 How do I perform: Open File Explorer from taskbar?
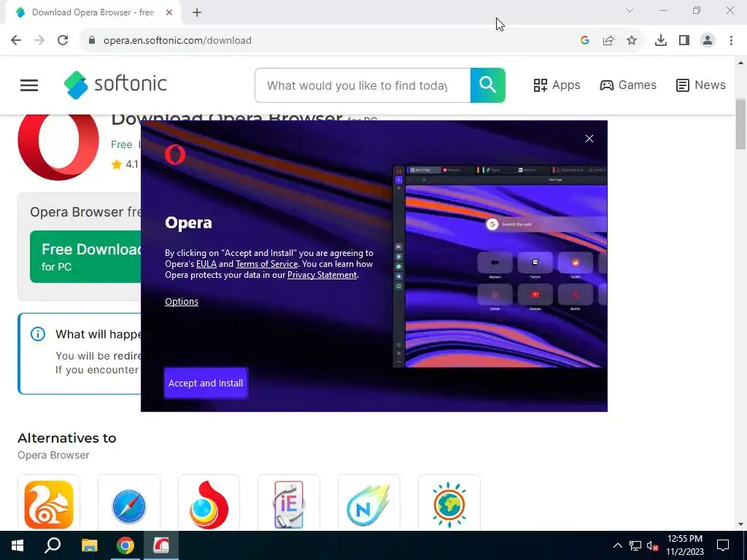(x=89, y=545)
